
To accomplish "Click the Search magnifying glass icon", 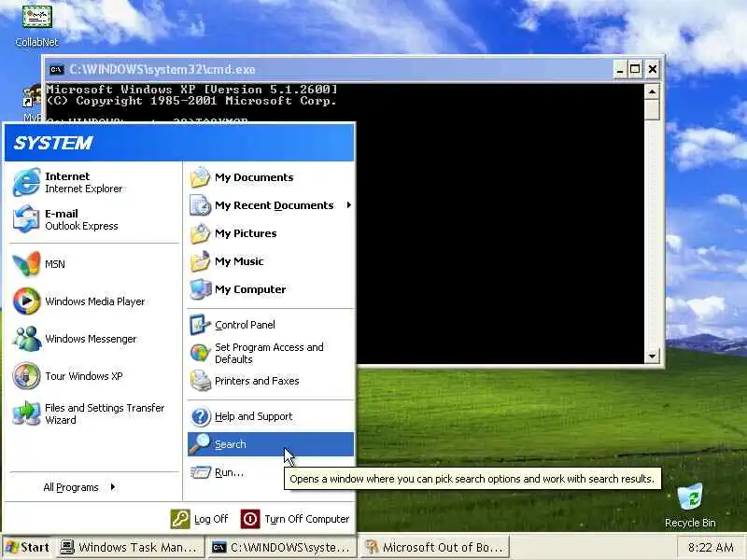I will point(199,444).
